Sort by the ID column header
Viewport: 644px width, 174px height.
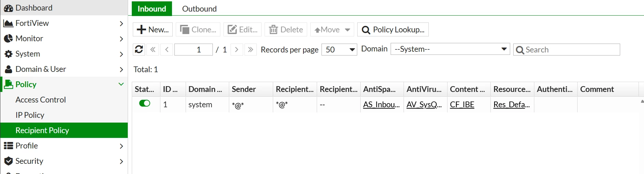pyautogui.click(x=173, y=89)
